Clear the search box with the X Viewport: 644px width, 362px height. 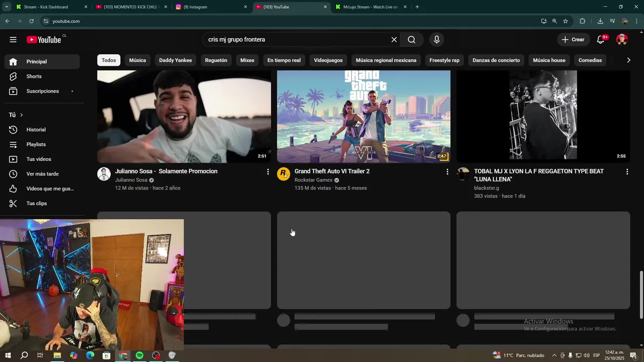(x=394, y=40)
